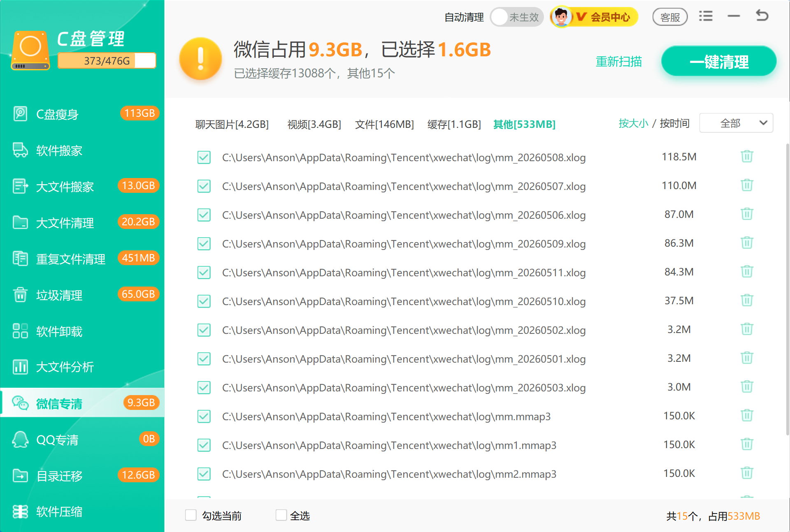The height and width of the screenshot is (532, 790).
Task: Switch to 视频[3.4GB] tab
Action: pyautogui.click(x=314, y=124)
